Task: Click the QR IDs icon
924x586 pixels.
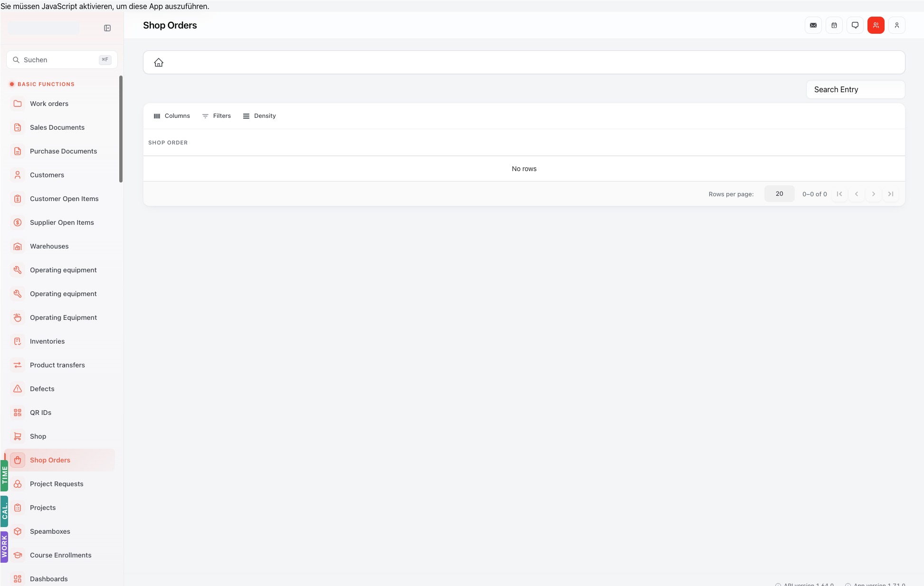Action: (18, 413)
